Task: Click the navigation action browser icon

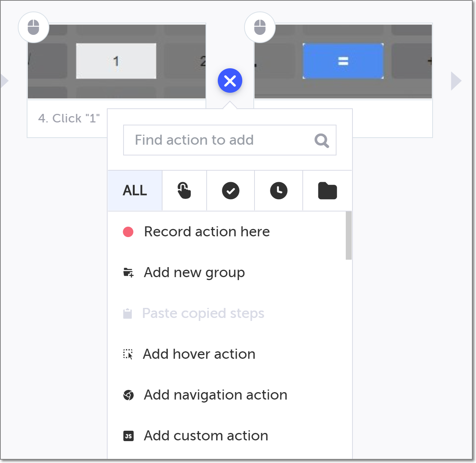Action: (128, 395)
